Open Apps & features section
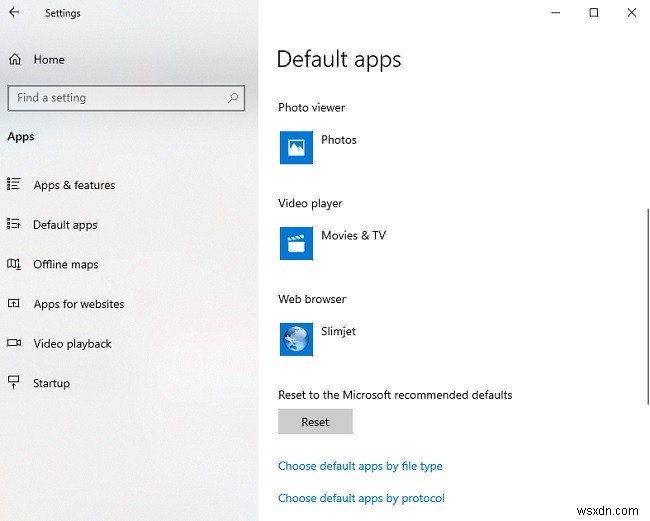This screenshot has height=521, width=650. tap(74, 185)
